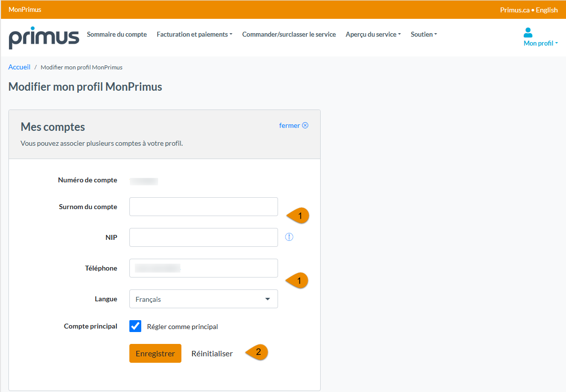This screenshot has width=566, height=392.
Task: Click the Primus logo
Action: coord(44,38)
